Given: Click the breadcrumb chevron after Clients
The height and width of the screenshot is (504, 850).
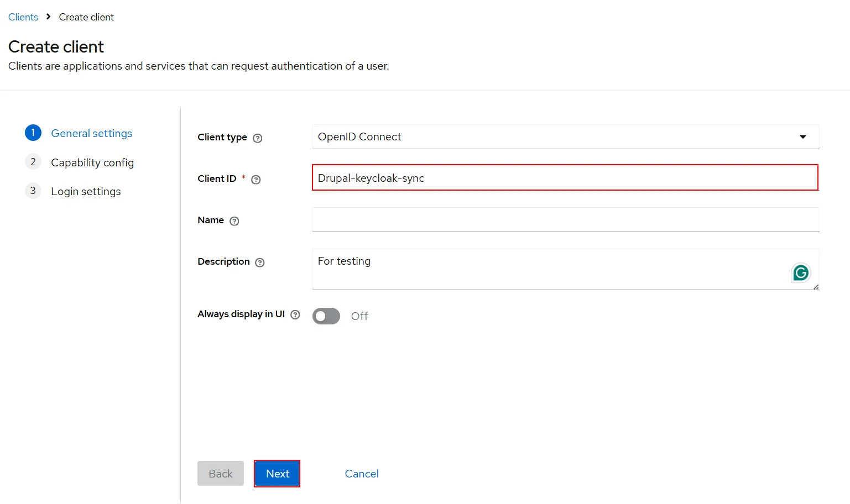Looking at the screenshot, I should (x=49, y=17).
